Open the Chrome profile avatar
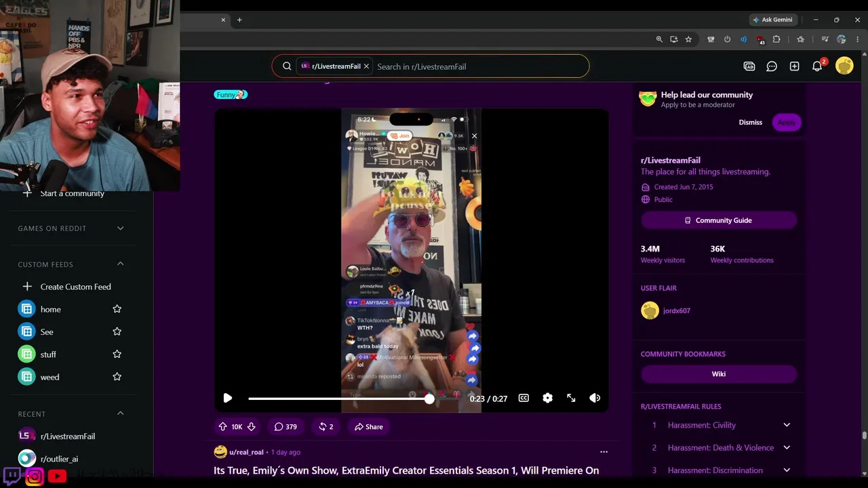The height and width of the screenshot is (488, 868). point(842,39)
